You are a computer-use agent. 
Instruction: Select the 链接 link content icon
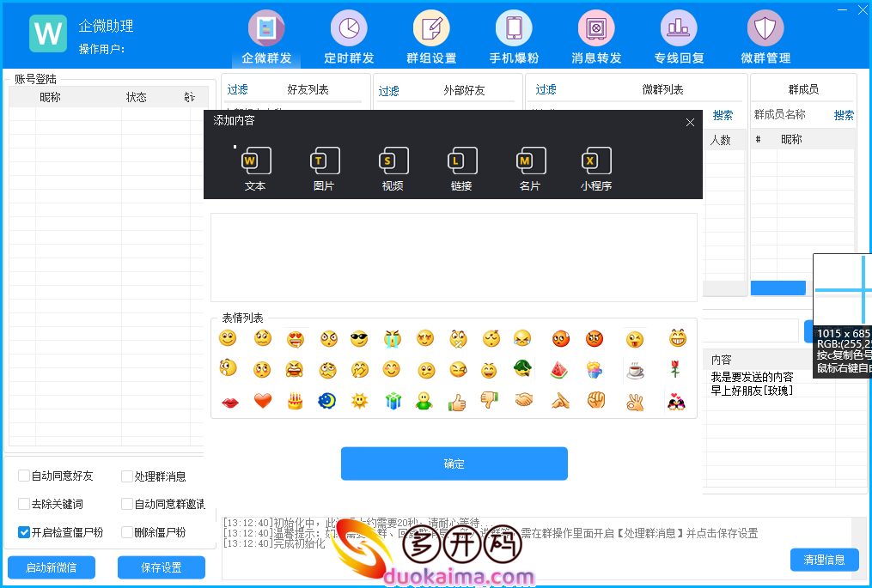(x=461, y=162)
